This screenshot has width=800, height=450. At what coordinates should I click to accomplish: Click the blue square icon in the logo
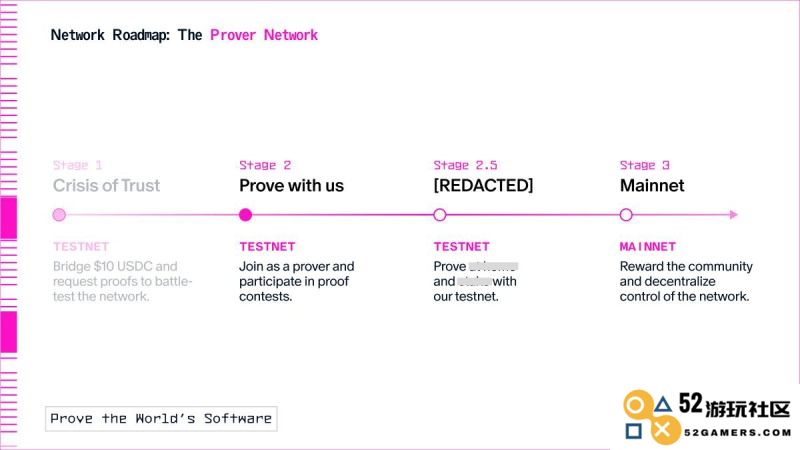[634, 431]
